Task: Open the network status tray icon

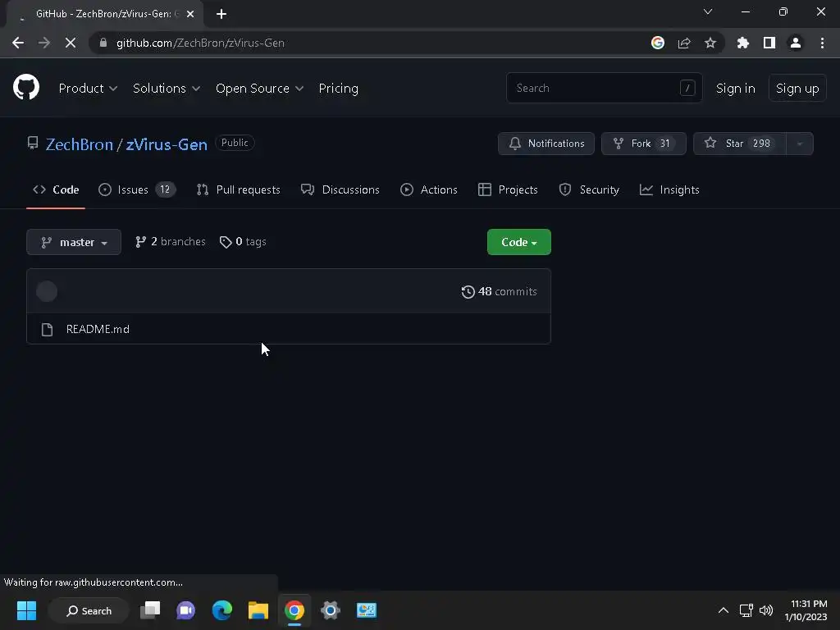Action: coord(746,610)
